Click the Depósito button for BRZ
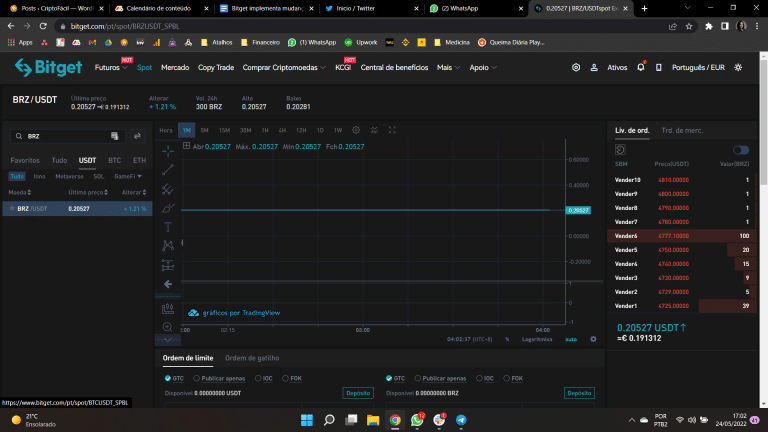The width and height of the screenshot is (768, 432). click(x=579, y=393)
